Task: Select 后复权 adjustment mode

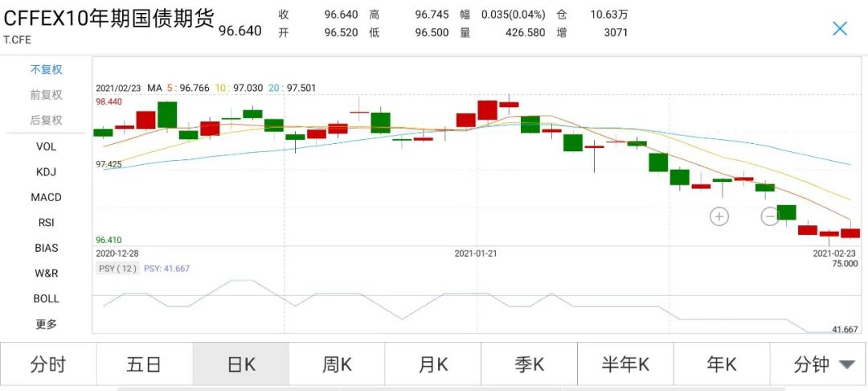Action: click(46, 120)
